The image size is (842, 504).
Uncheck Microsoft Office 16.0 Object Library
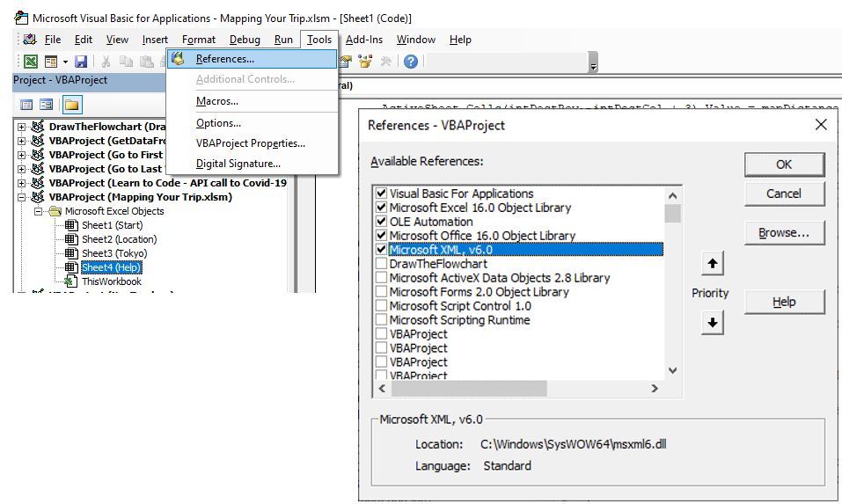click(x=381, y=235)
